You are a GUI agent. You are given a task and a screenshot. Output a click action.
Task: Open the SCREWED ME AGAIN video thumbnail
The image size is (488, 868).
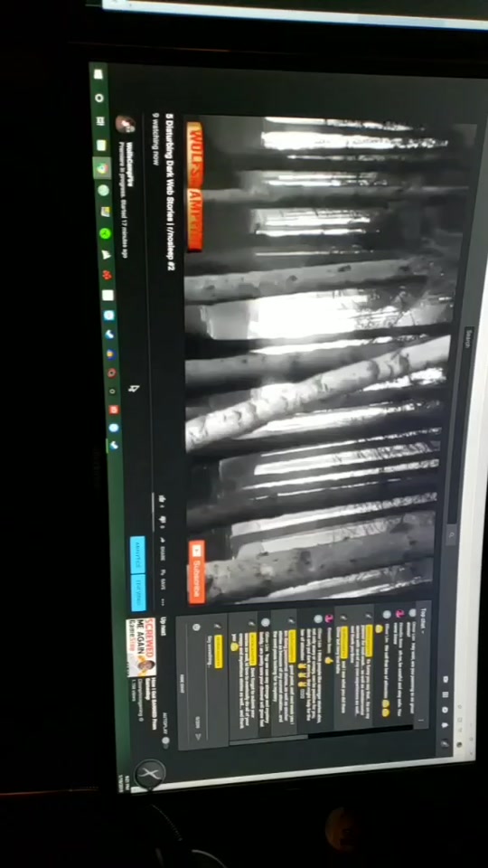[142, 647]
